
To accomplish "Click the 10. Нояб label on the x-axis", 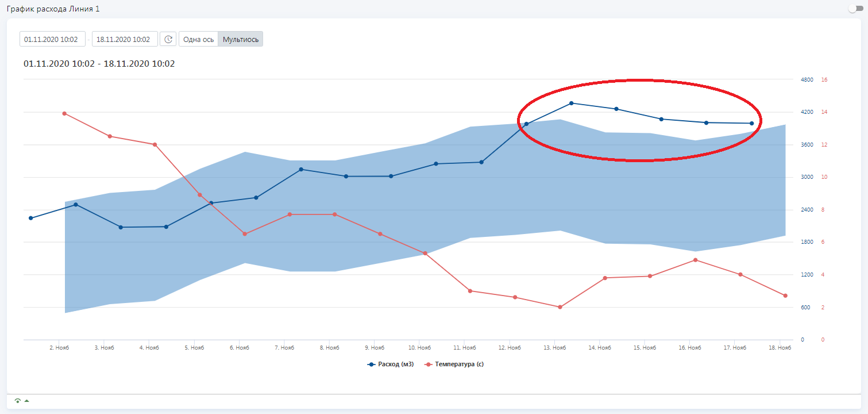I will (x=419, y=348).
